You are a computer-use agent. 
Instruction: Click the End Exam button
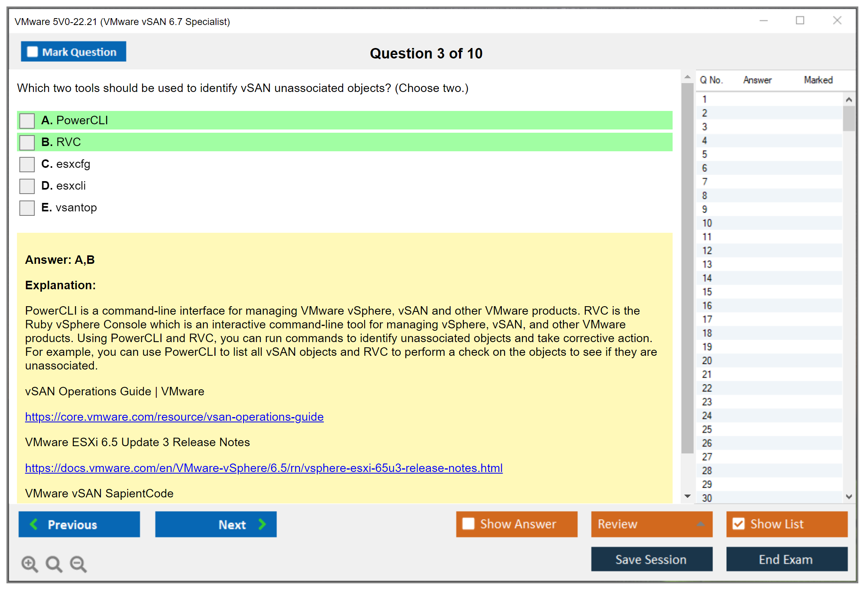coord(786,559)
